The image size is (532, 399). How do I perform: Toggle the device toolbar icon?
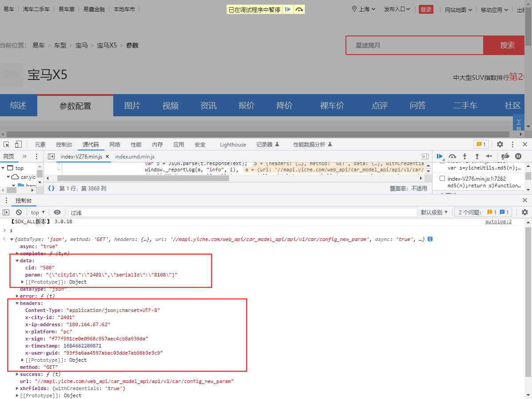(x=18, y=144)
